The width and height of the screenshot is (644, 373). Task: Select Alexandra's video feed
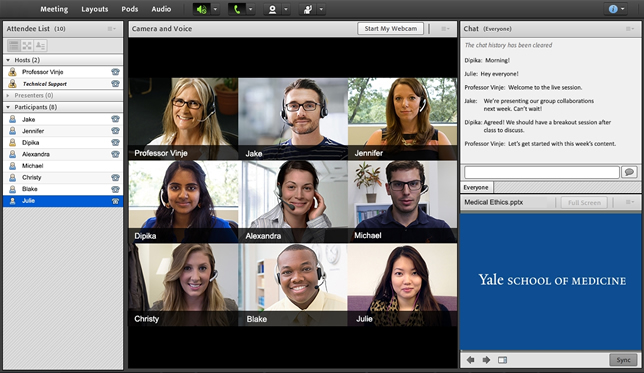293,201
